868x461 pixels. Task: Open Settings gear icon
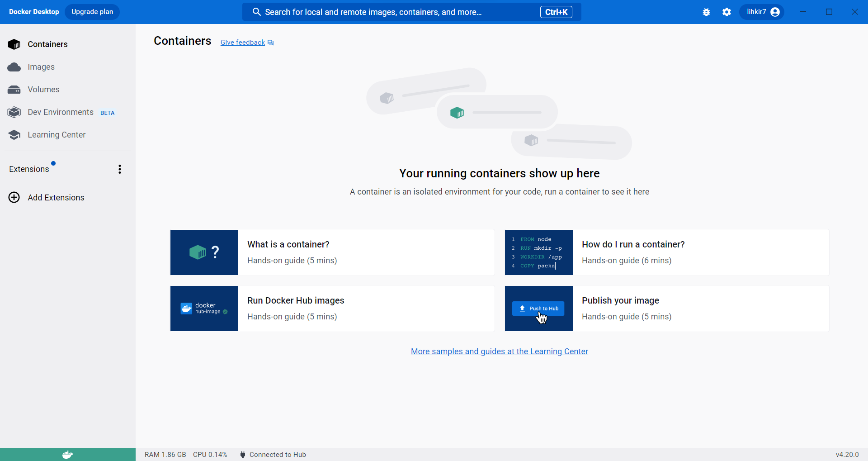tap(726, 12)
